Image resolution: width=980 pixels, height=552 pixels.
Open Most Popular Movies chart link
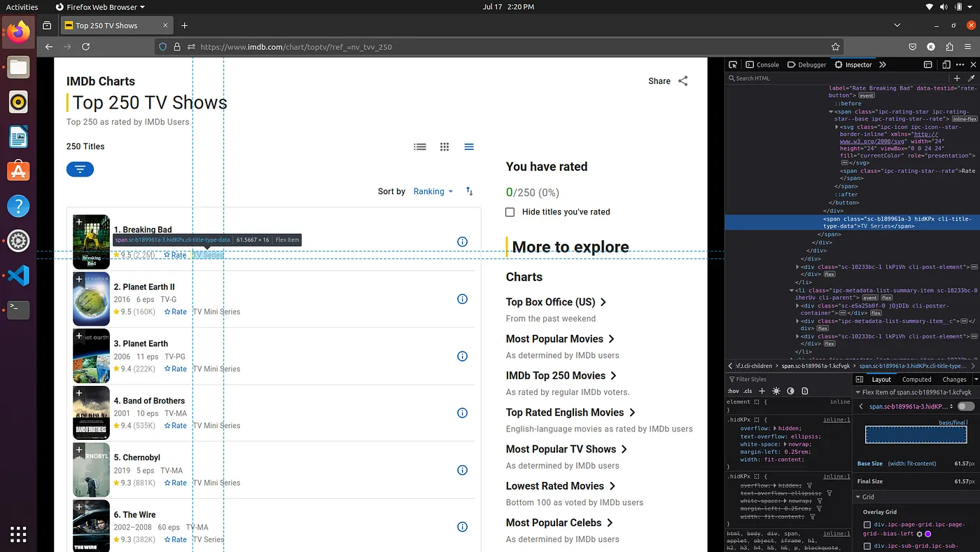coord(560,339)
